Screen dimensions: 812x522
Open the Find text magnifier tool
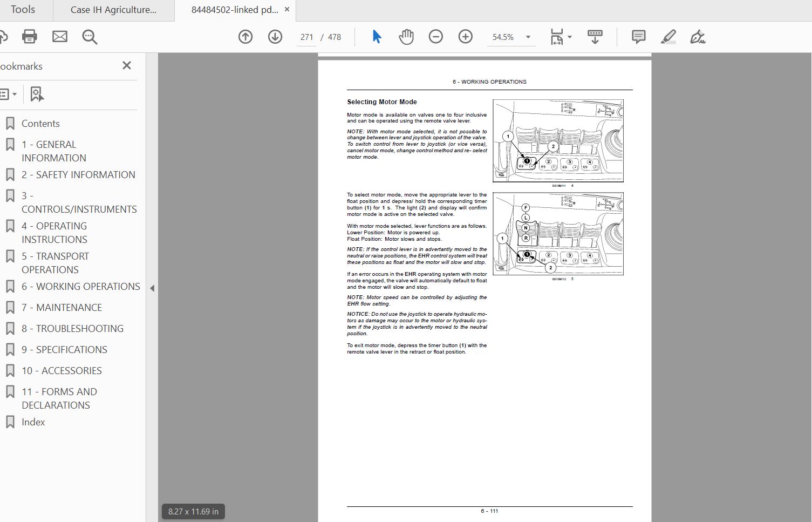click(x=90, y=37)
